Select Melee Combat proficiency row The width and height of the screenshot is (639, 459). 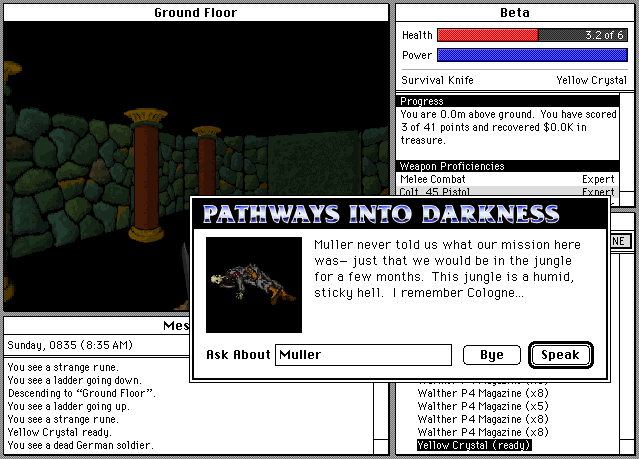(507, 179)
